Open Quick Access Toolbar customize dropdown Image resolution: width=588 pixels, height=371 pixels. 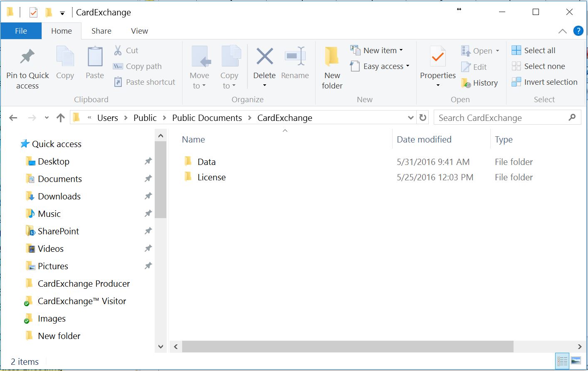tap(62, 13)
